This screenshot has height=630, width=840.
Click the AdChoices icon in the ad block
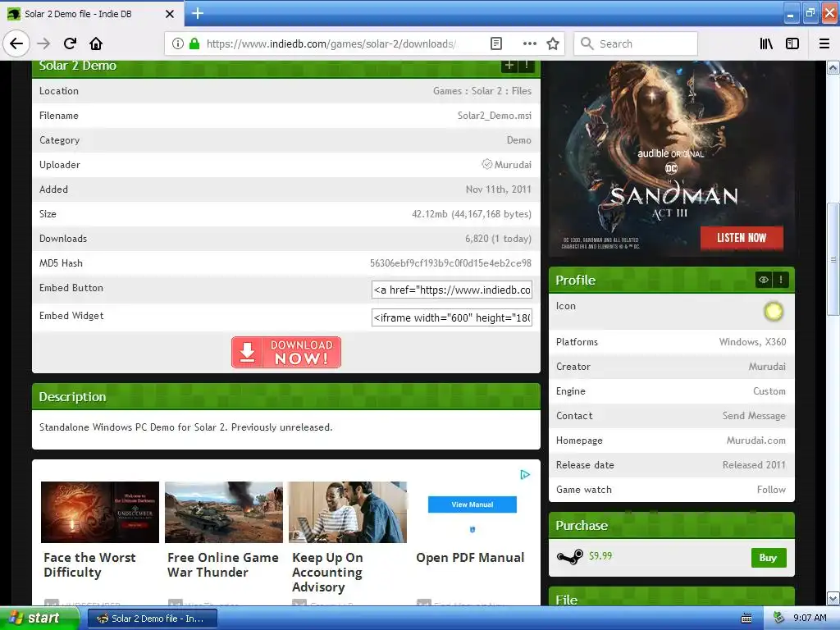point(525,475)
